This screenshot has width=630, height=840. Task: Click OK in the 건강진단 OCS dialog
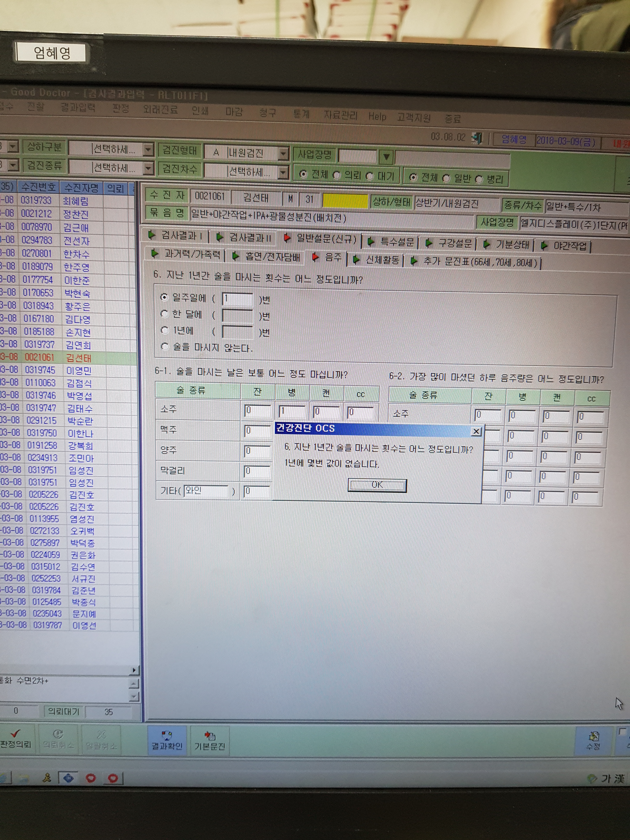[377, 485]
